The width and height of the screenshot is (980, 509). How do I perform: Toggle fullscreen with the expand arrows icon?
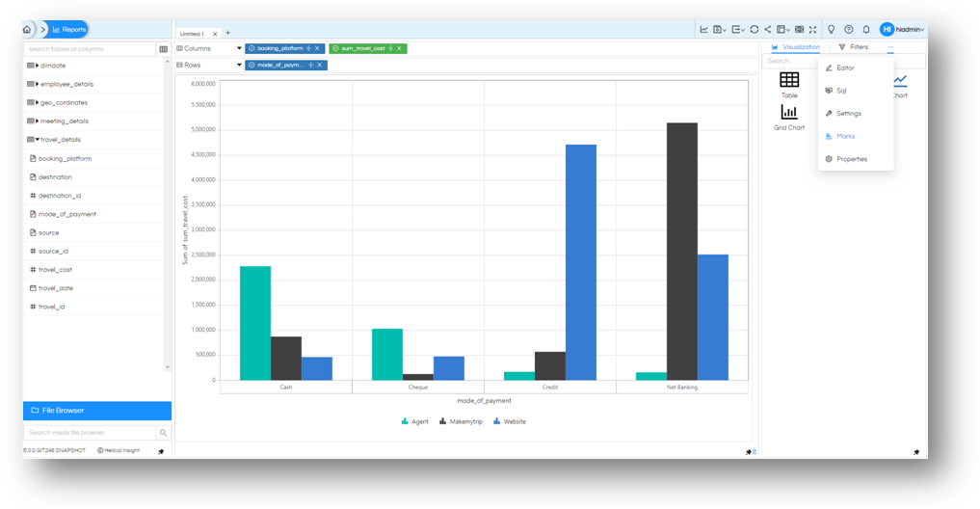[812, 29]
